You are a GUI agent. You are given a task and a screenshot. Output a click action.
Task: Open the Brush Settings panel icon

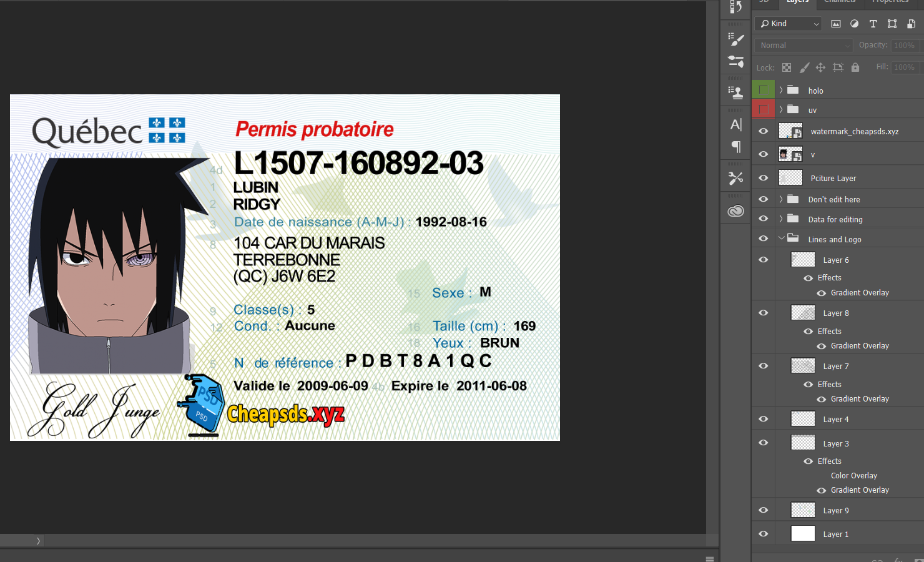tap(736, 39)
